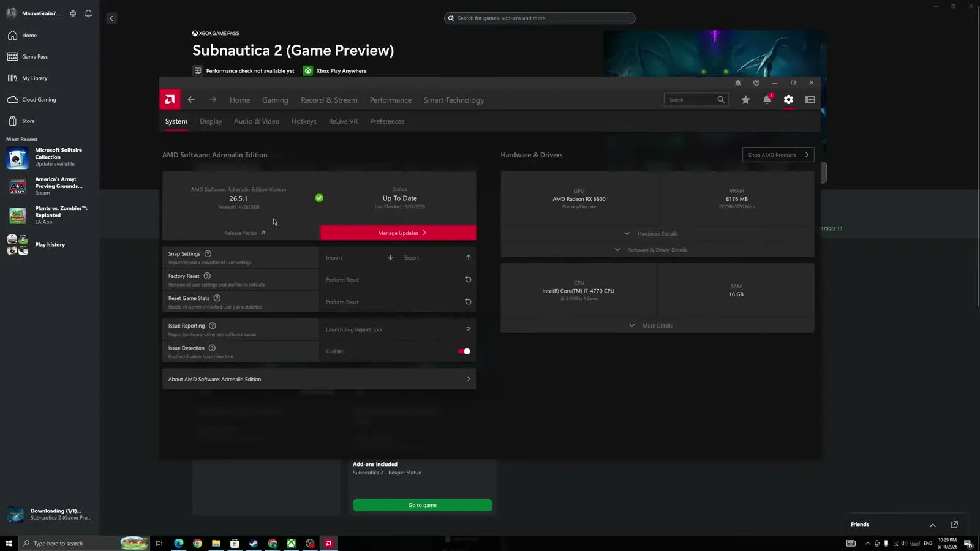
Task: Open the AMD help question mark icon
Action: click(x=756, y=83)
